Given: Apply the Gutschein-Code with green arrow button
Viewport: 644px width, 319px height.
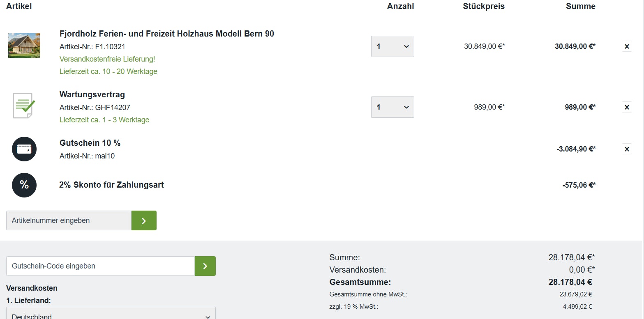Looking at the screenshot, I should click(x=205, y=266).
